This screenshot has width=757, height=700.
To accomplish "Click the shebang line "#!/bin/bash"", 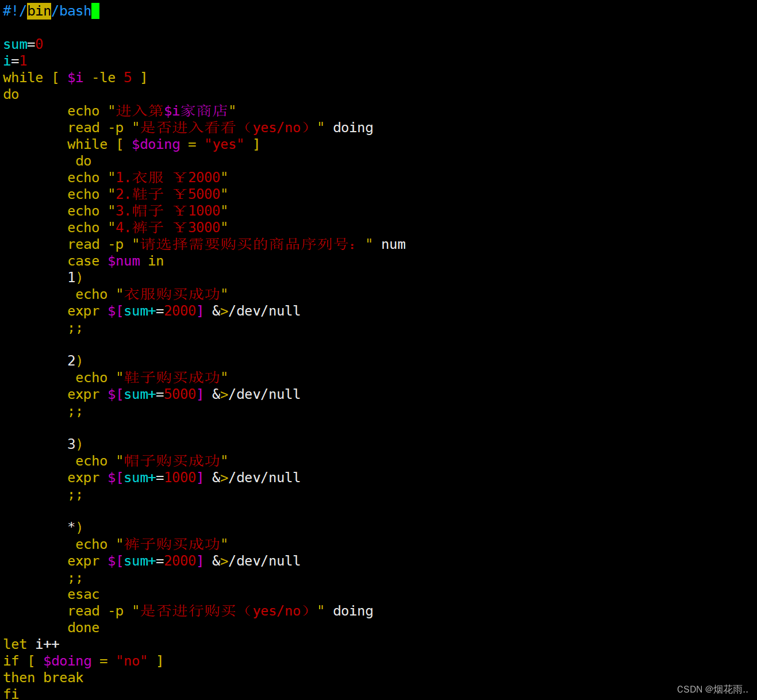I will click(47, 11).
